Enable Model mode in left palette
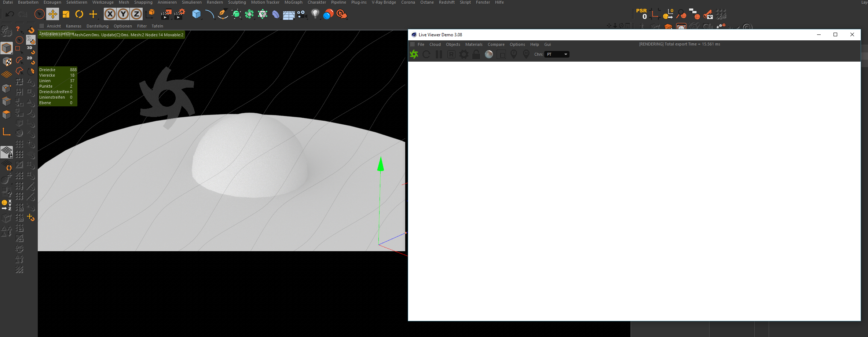 coord(7,48)
